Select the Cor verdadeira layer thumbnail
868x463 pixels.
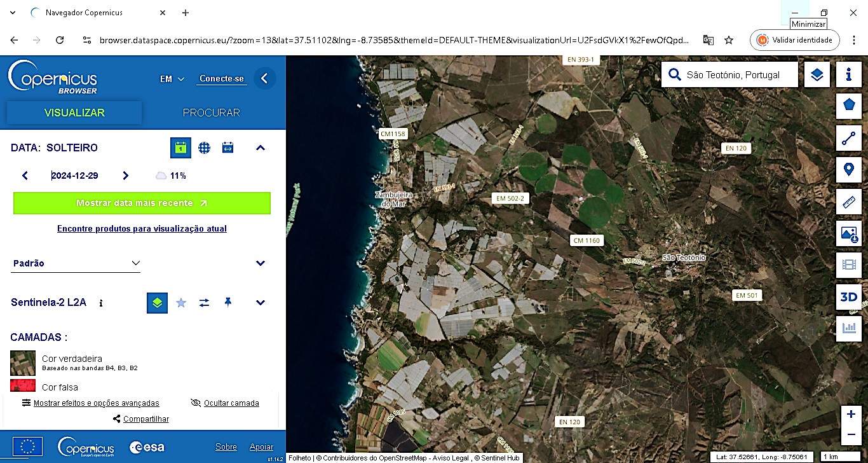click(23, 363)
